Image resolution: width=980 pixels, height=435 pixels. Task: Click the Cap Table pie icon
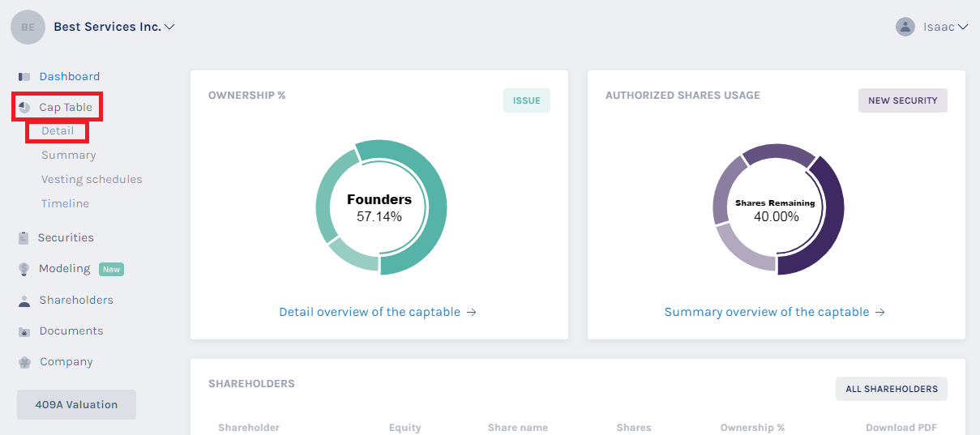[x=24, y=108]
